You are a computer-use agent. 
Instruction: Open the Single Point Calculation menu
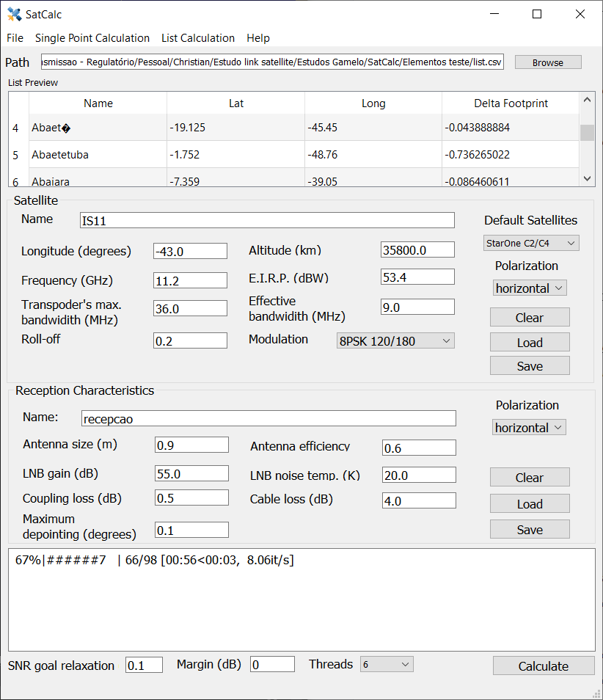click(x=92, y=38)
